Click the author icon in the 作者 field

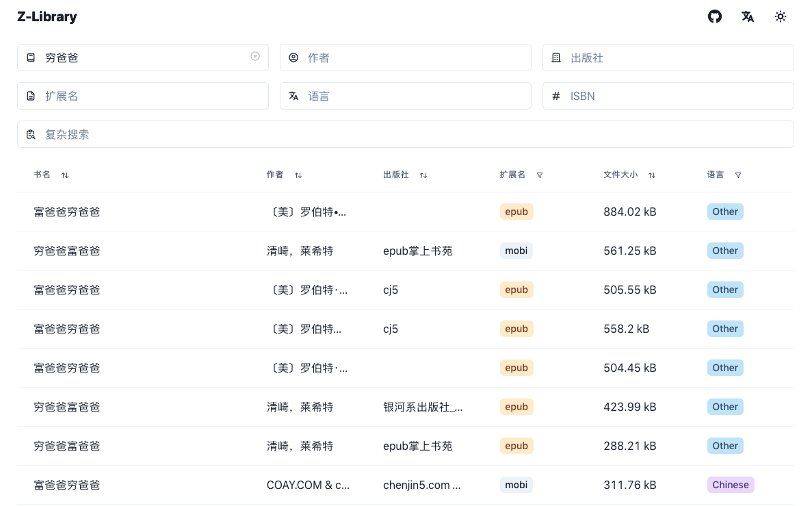click(293, 58)
